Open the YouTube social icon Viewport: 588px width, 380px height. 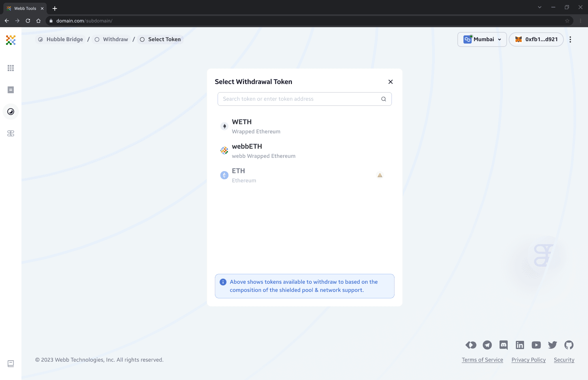(x=536, y=345)
